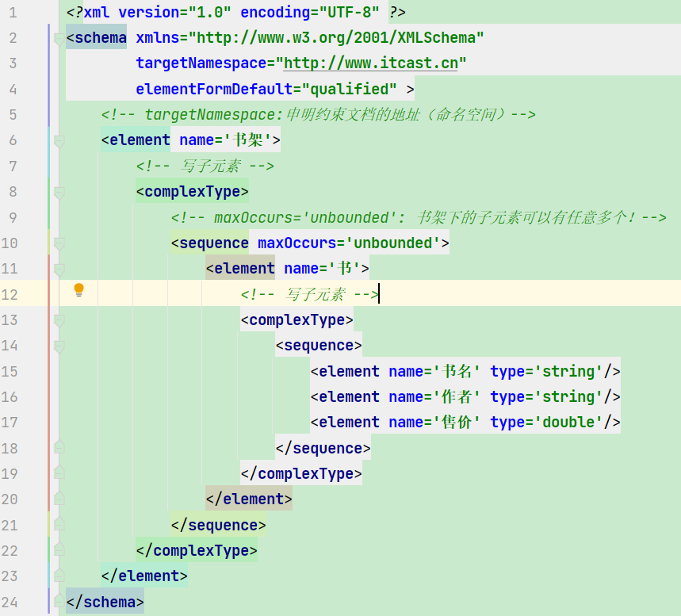Click the closing </complexType> tag on line 22
The image size is (681, 616).
pos(197,550)
